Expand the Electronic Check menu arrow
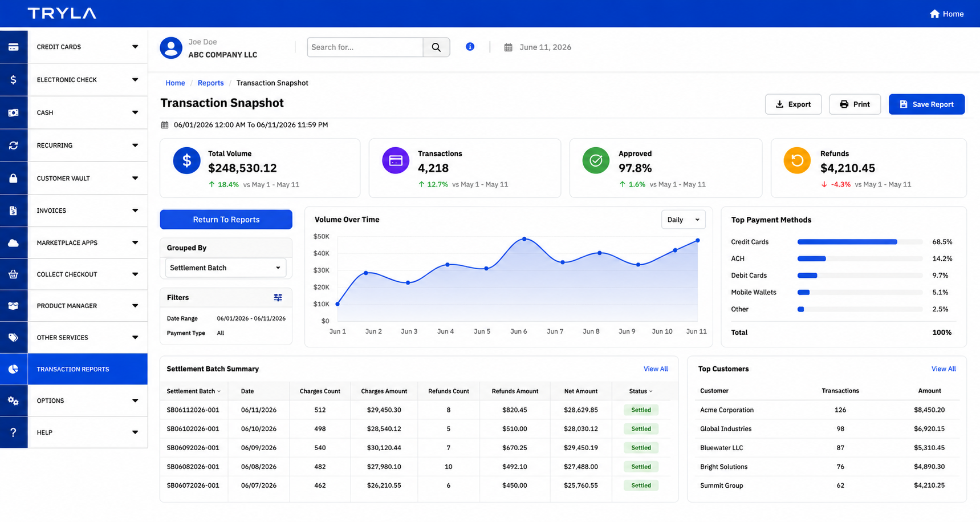Image resolution: width=980 pixels, height=522 pixels. tap(135, 80)
